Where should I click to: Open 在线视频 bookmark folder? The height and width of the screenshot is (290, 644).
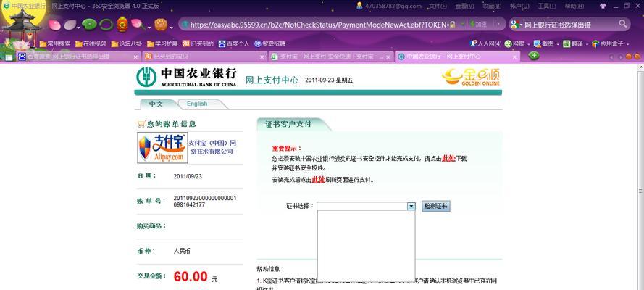[91, 43]
